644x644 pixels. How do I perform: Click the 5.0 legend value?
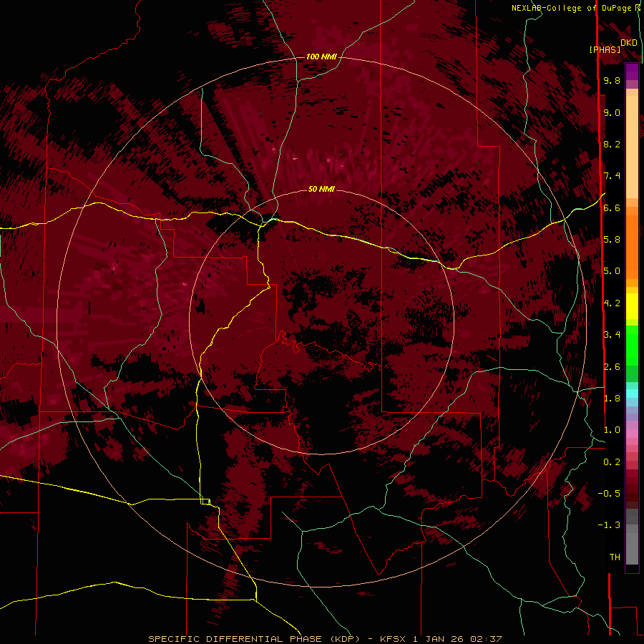pyautogui.click(x=612, y=271)
